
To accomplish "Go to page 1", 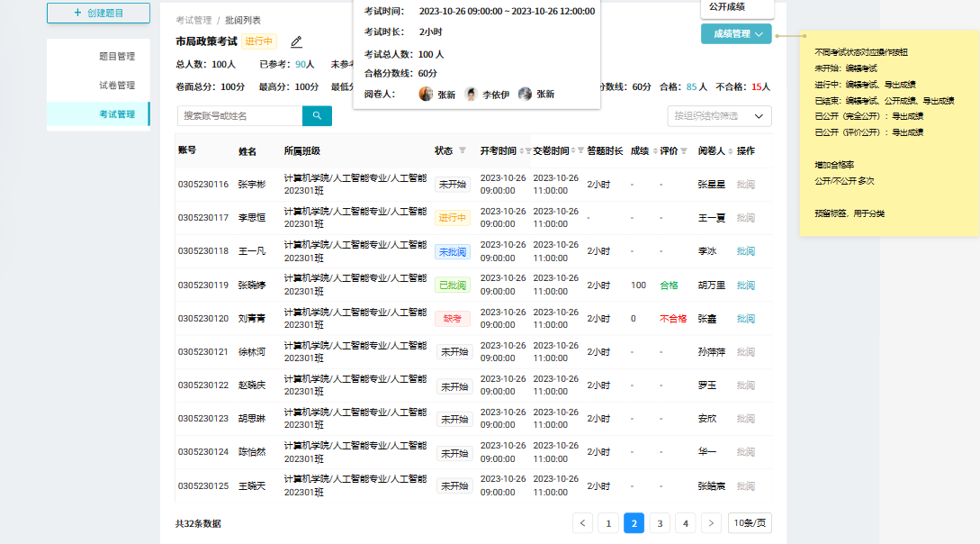I will point(608,523).
